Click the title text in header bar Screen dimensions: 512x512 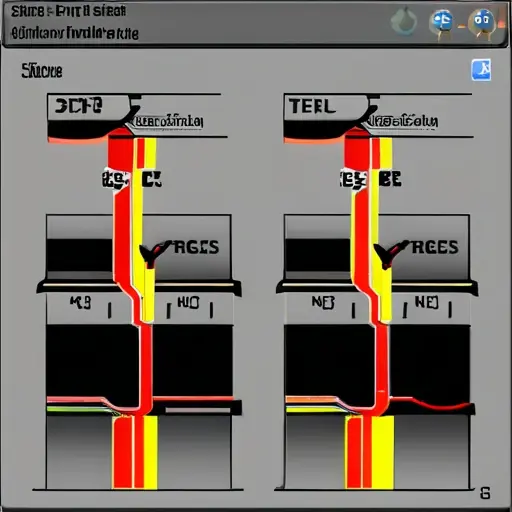point(69,11)
